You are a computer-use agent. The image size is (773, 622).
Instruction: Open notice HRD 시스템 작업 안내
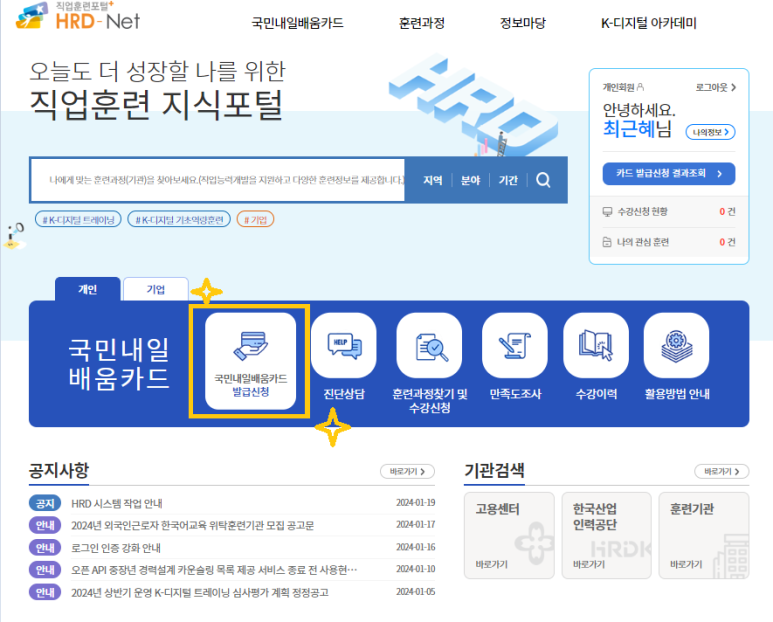[117, 503]
